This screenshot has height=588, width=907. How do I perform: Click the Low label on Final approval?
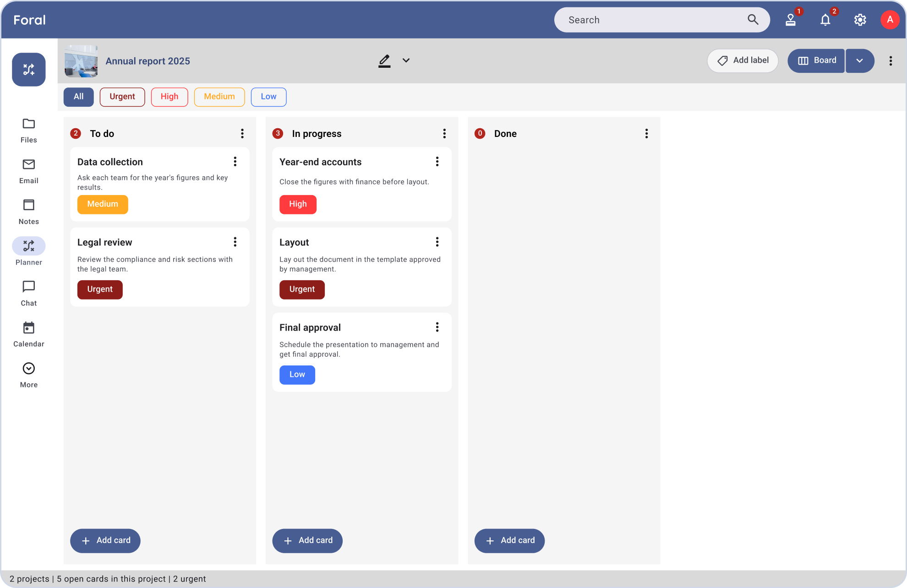(297, 375)
